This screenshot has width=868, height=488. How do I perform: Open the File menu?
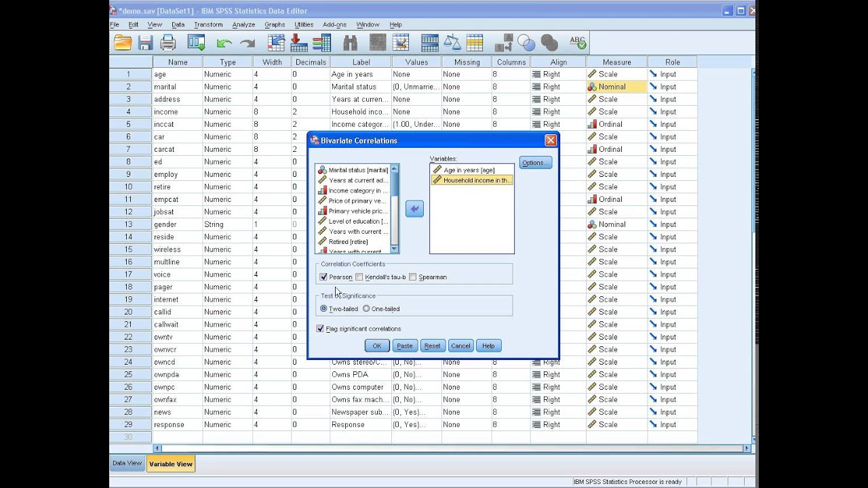(115, 24)
